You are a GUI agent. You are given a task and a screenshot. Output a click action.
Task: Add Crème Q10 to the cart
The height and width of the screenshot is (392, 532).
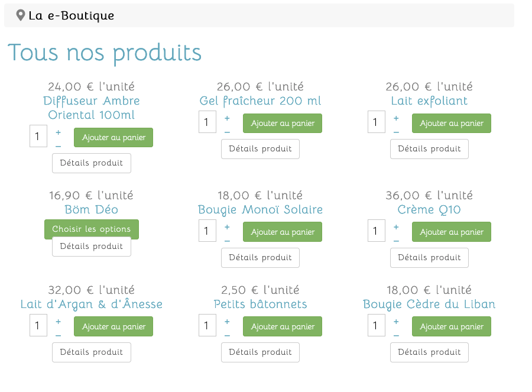tap(452, 232)
